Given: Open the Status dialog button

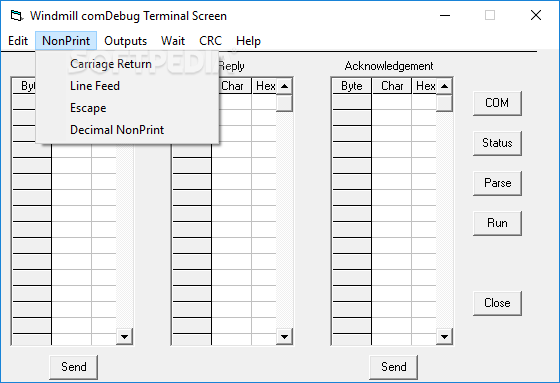Looking at the screenshot, I should (497, 143).
